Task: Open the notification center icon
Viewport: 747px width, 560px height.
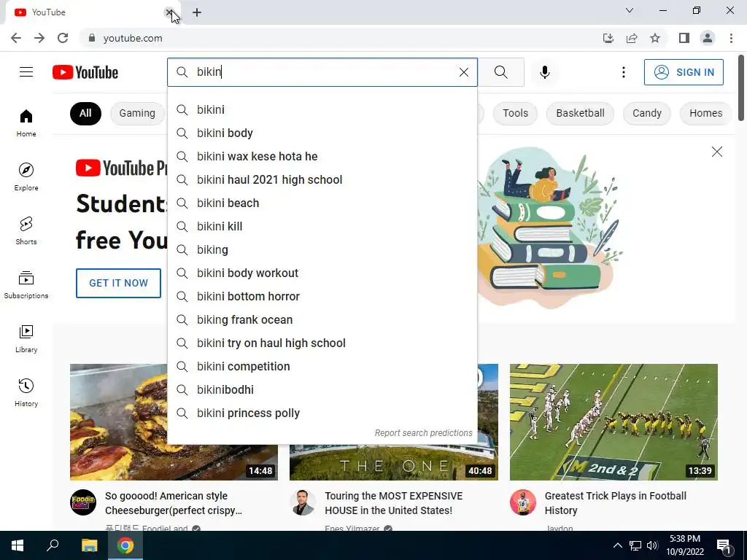Action: point(724,545)
